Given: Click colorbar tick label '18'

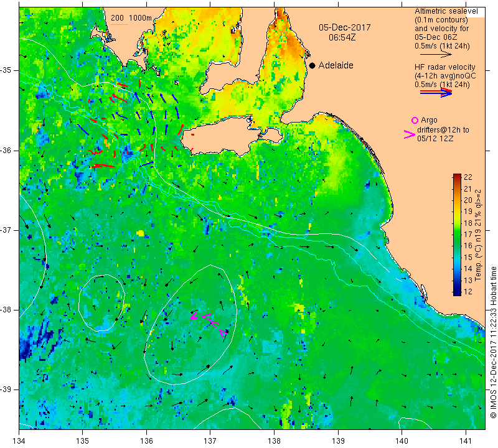Looking at the screenshot, I should (468, 223).
